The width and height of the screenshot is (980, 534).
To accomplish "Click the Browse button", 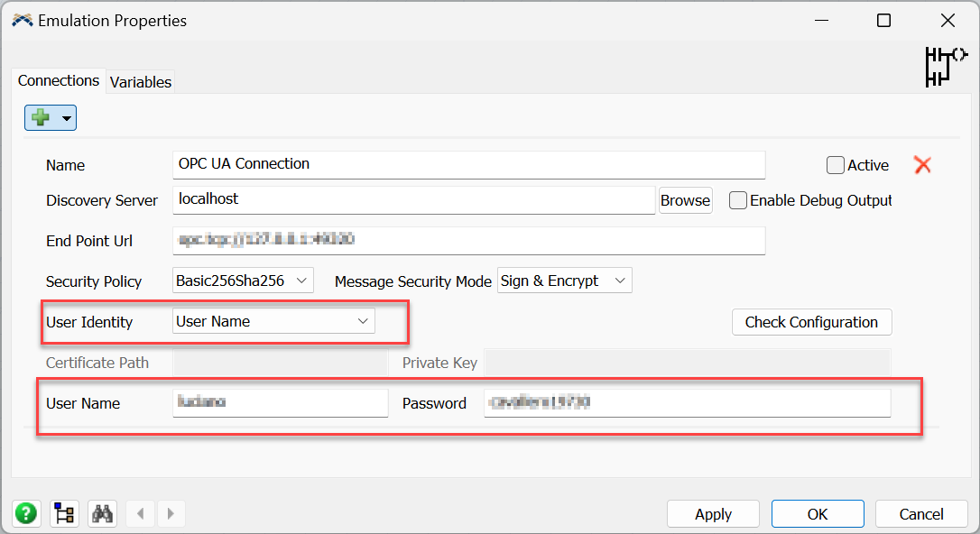I will (685, 200).
